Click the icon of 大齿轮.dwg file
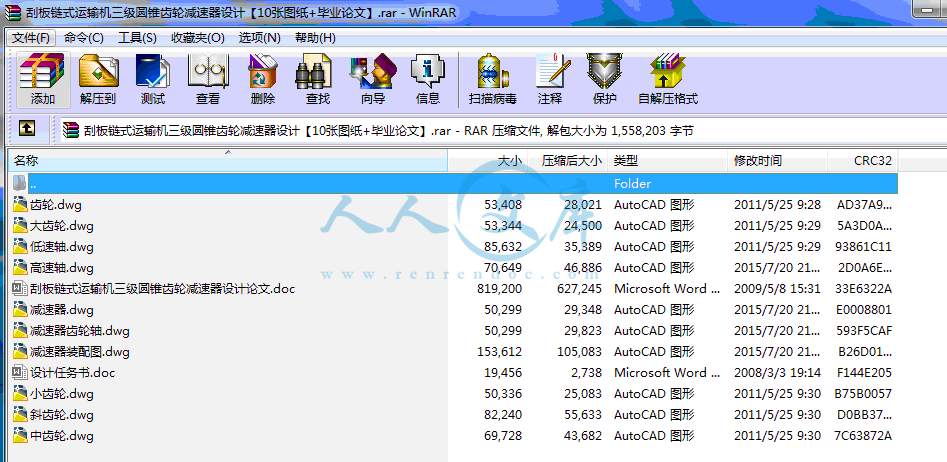Image resolution: width=947 pixels, height=462 pixels. pyautogui.click(x=20, y=226)
